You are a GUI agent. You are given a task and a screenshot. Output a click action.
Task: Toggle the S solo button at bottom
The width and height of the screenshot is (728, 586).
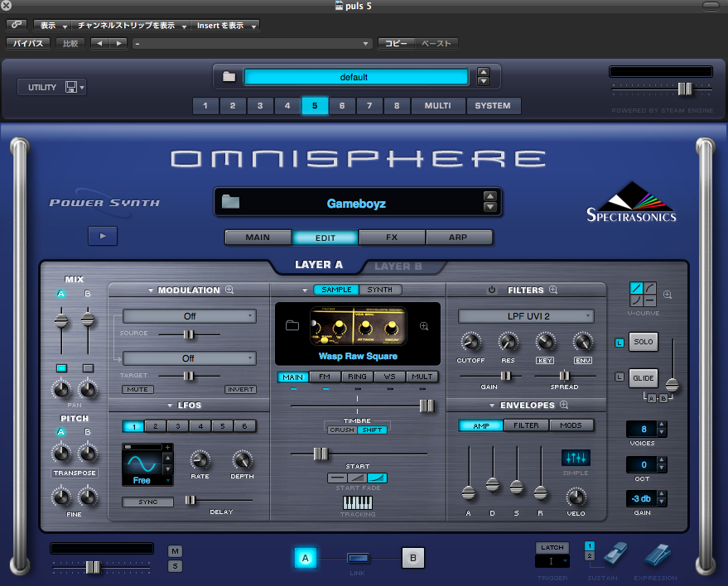(175, 566)
